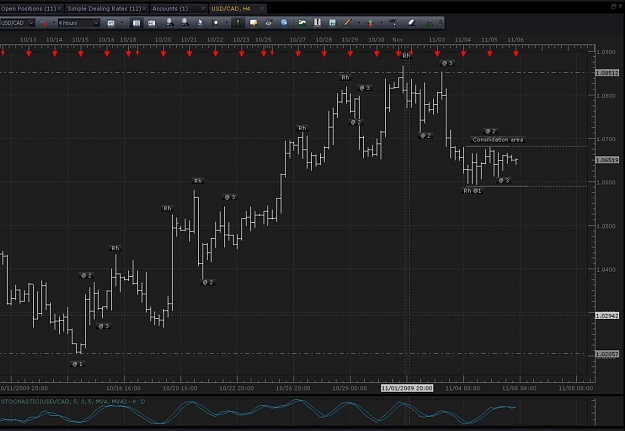Select the 'Consolidation area' chart label
This screenshot has width=625, height=431.
click(x=498, y=140)
